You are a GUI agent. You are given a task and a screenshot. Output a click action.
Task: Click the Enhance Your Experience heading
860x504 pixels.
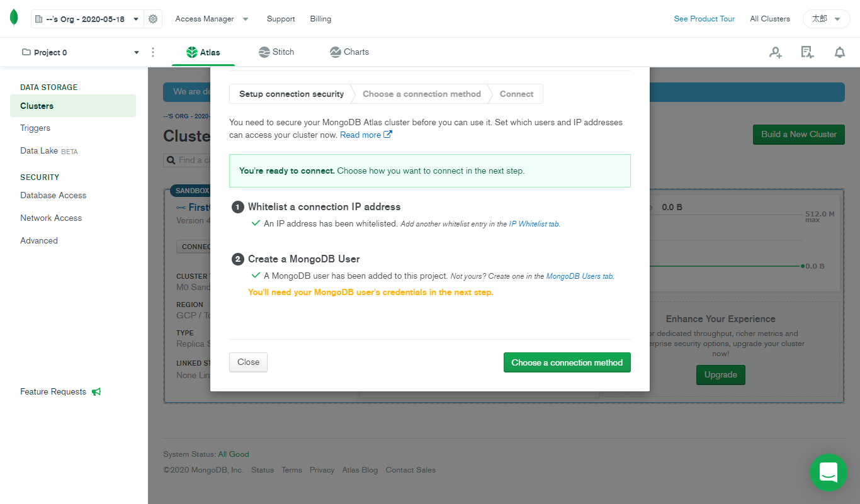pyautogui.click(x=721, y=319)
